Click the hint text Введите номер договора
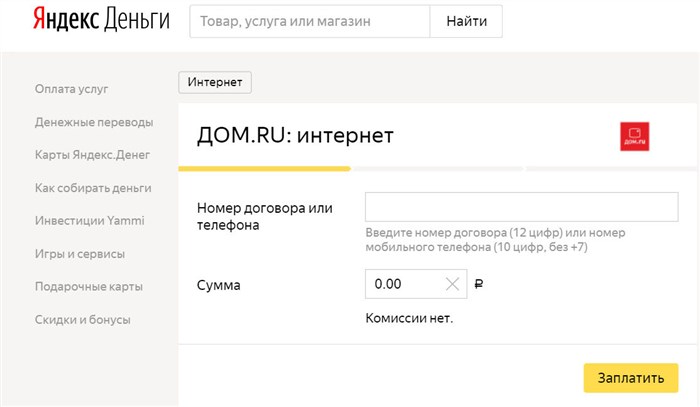 click(x=495, y=240)
